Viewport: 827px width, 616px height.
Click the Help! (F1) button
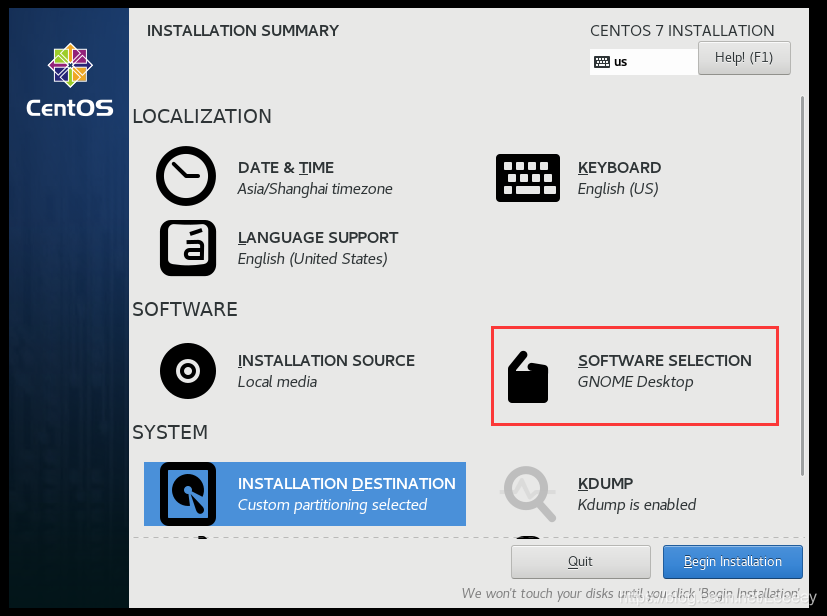[744, 57]
